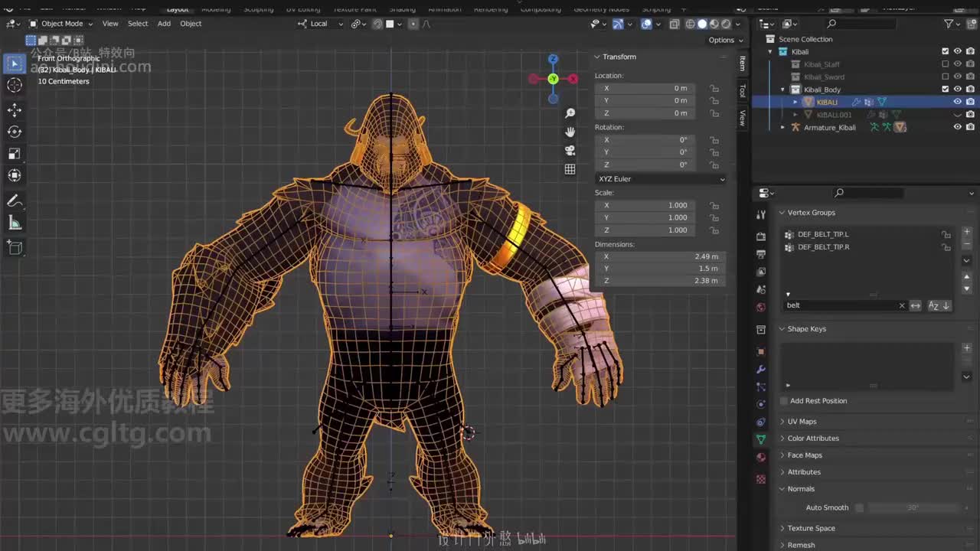980x551 pixels.
Task: Click the Options button in viewport header
Action: tap(724, 40)
